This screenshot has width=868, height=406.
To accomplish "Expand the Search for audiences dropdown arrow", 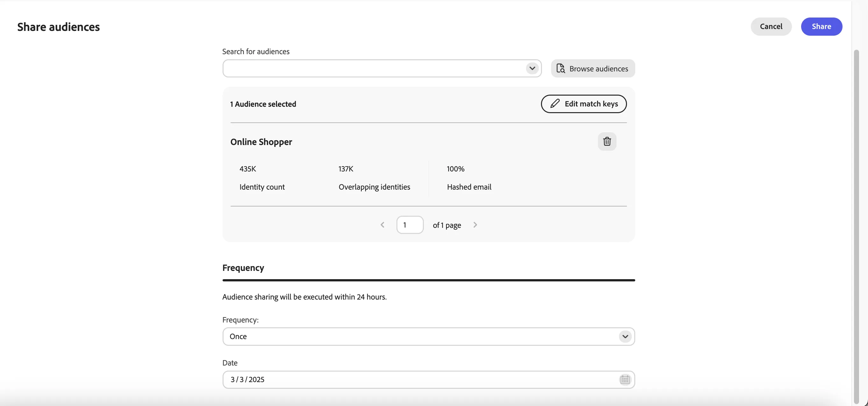I will (532, 69).
